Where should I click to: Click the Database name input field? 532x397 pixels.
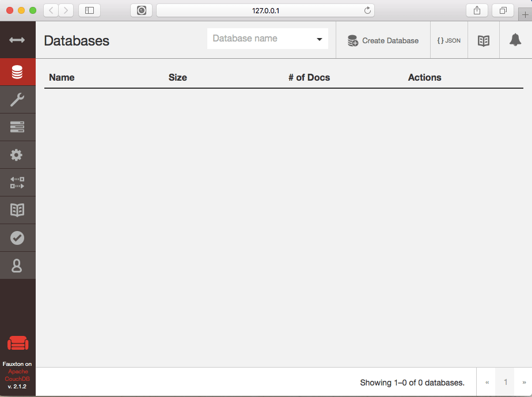[260, 39]
